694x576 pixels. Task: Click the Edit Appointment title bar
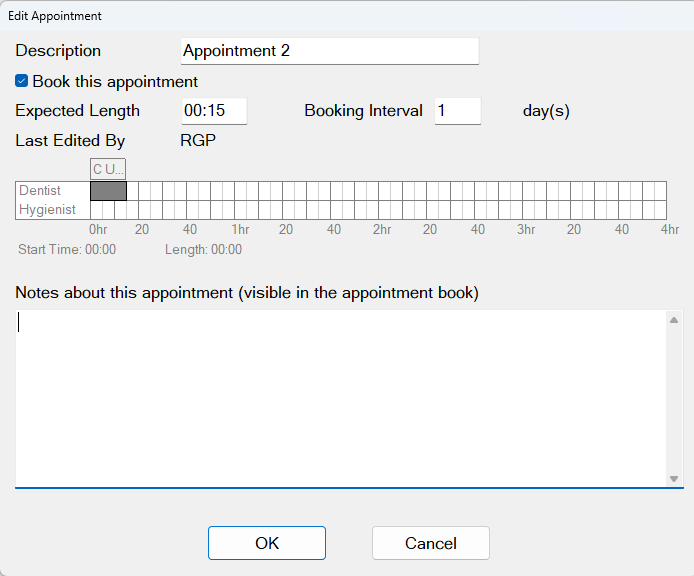pos(347,16)
